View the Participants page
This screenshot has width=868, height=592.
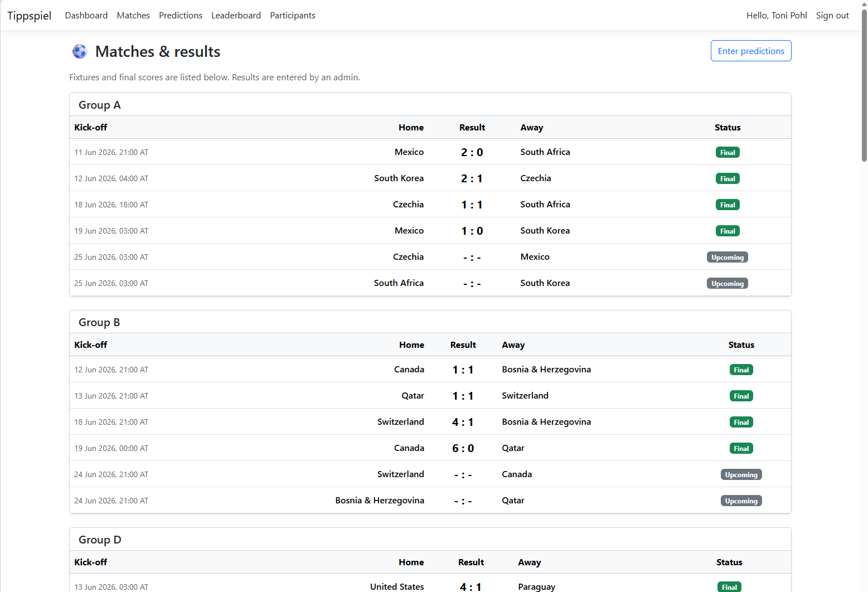[293, 16]
